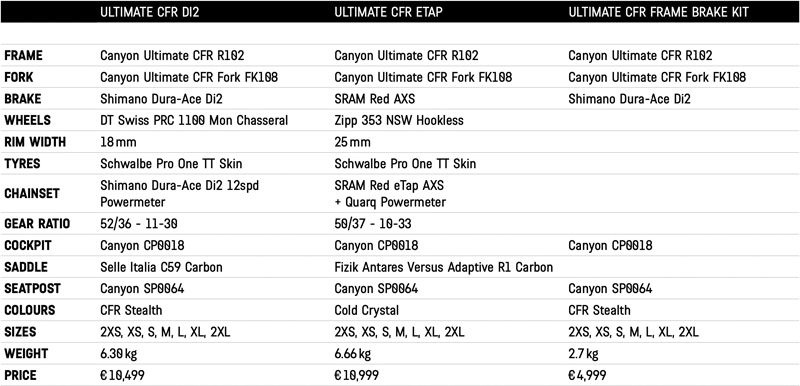
Task: Click the WHEELS row label
Action: point(28,120)
